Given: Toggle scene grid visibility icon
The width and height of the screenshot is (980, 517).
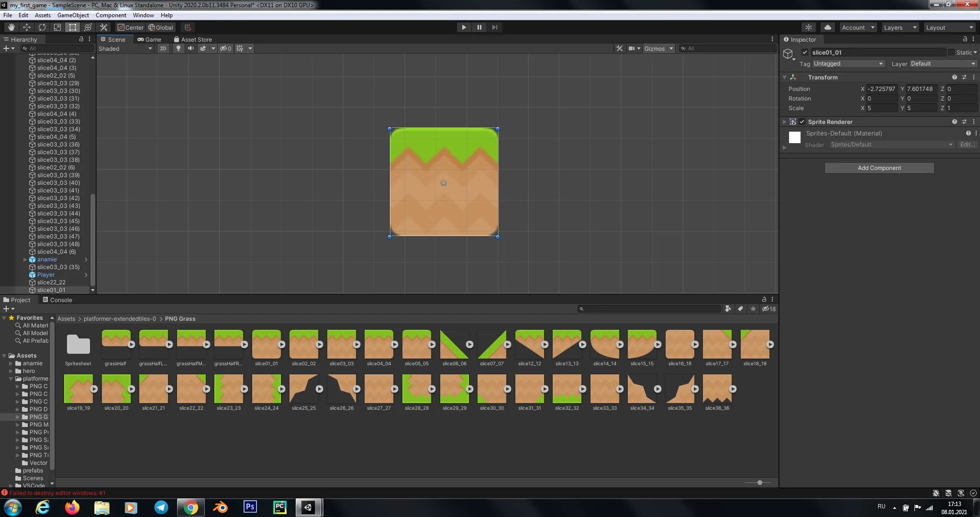Looking at the screenshot, I should click(x=240, y=48).
